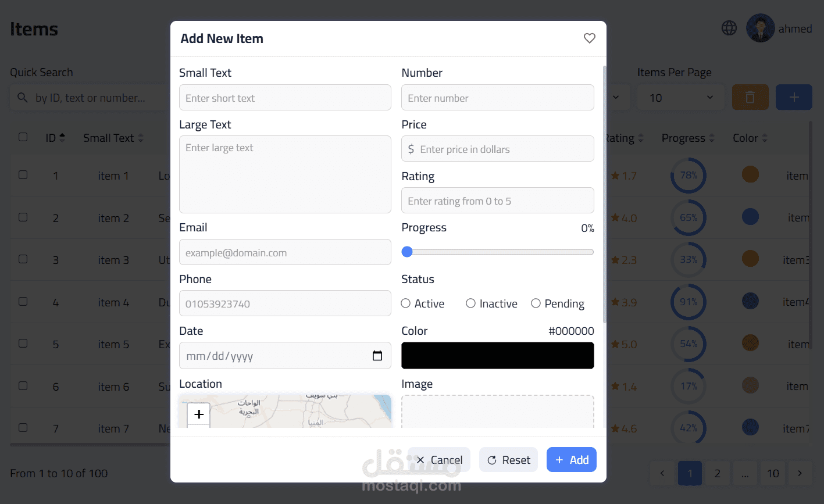Click ahmed's user avatar
The width and height of the screenshot is (824, 504).
click(x=760, y=28)
